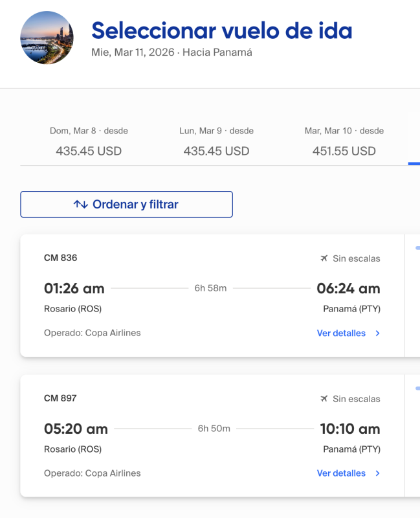This screenshot has width=420, height=518.
Task: Click the chevron arrow beside CM 897 Ver detalles
Action: coord(378,473)
